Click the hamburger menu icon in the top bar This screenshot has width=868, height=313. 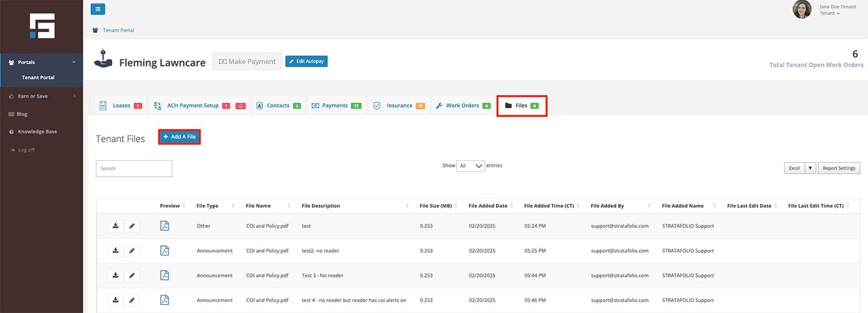coord(98,9)
